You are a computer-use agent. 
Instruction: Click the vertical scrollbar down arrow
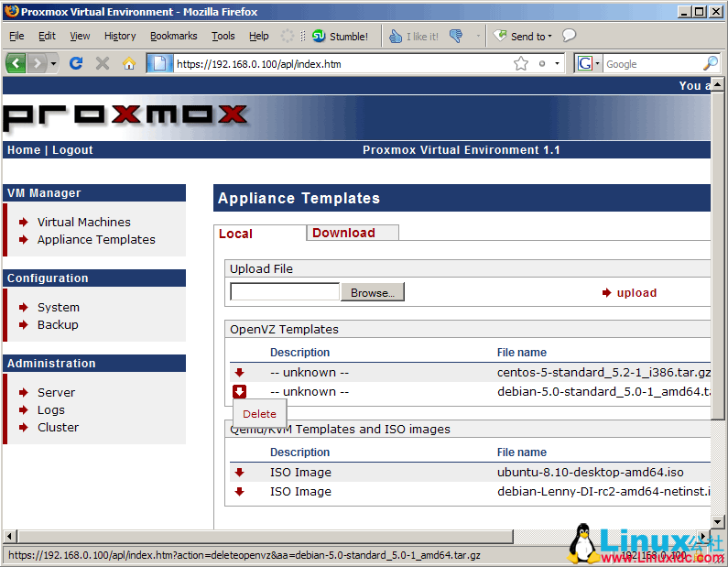[x=717, y=522]
